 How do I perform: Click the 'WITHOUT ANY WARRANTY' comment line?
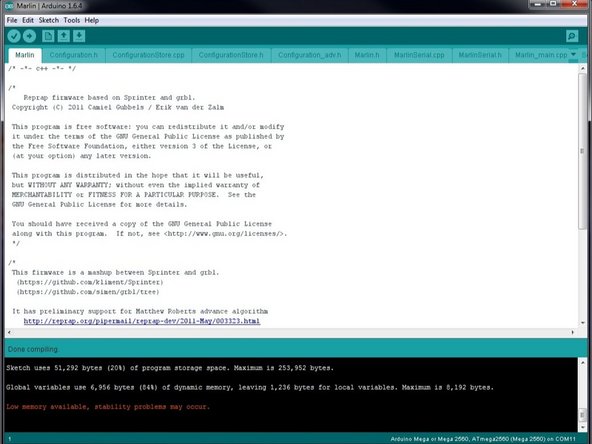(x=136, y=185)
